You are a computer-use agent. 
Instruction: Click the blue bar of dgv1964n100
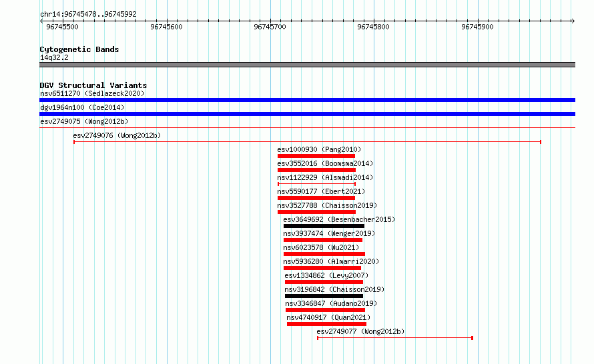pyautogui.click(x=307, y=114)
